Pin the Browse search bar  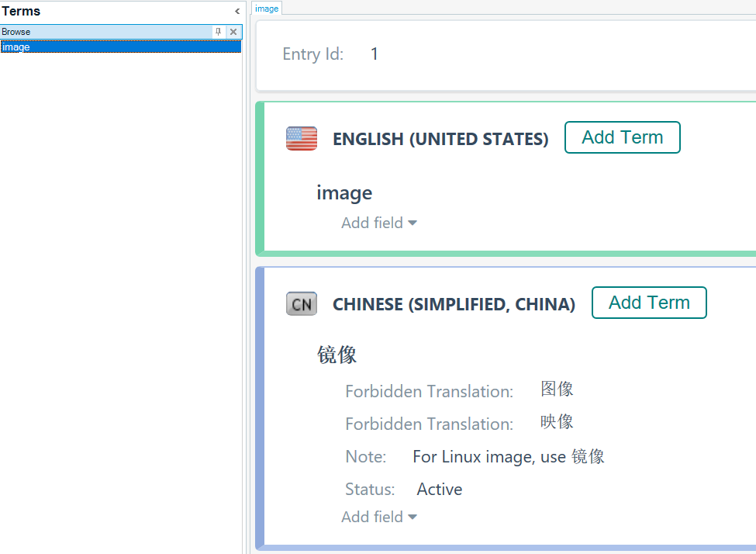(219, 32)
